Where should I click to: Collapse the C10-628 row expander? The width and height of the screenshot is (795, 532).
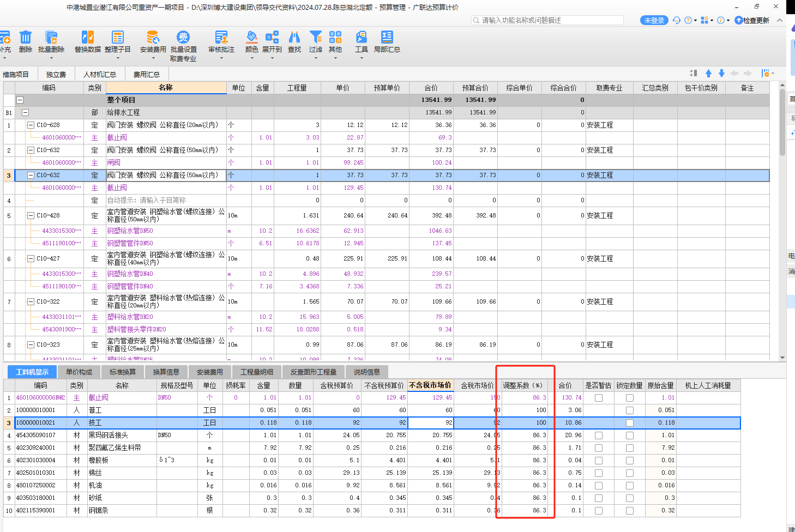tap(31, 125)
